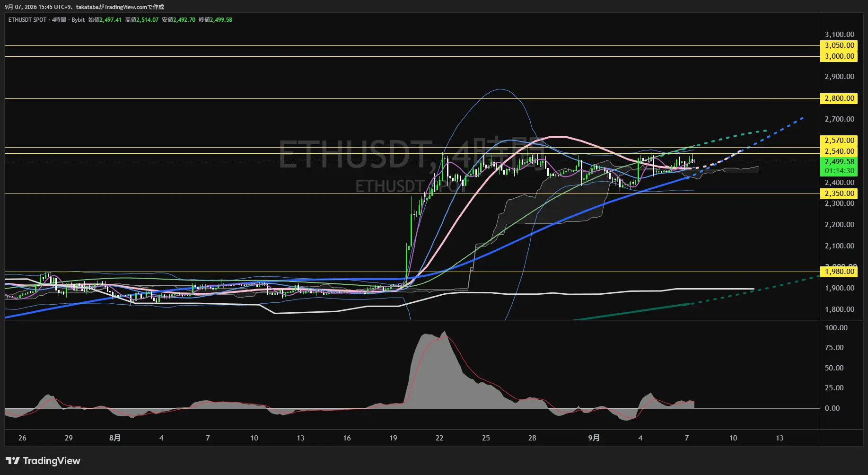The width and height of the screenshot is (868, 475).
Task: Click the yellow 2,350.00 price label
Action: 839,194
